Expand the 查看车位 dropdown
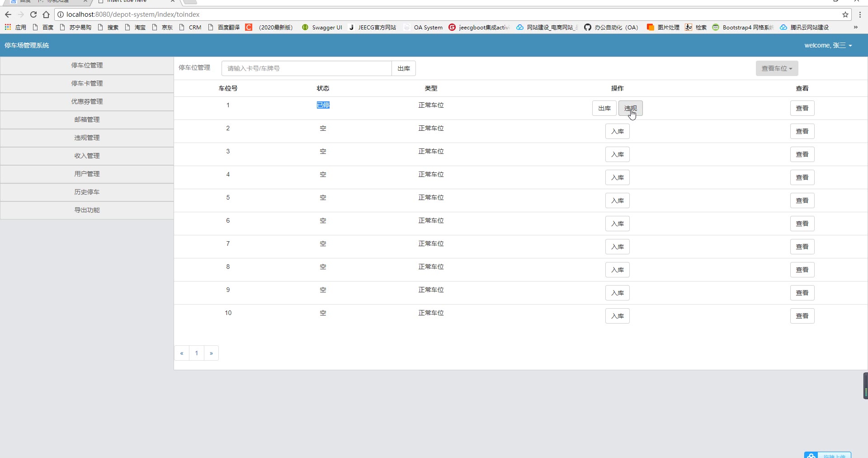The height and width of the screenshot is (458, 868). [777, 68]
